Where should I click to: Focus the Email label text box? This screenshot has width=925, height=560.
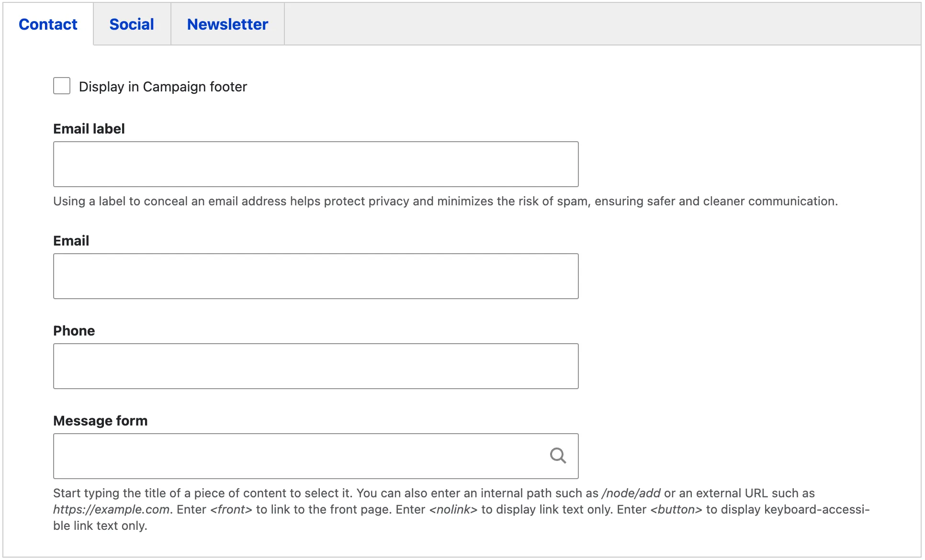316,164
